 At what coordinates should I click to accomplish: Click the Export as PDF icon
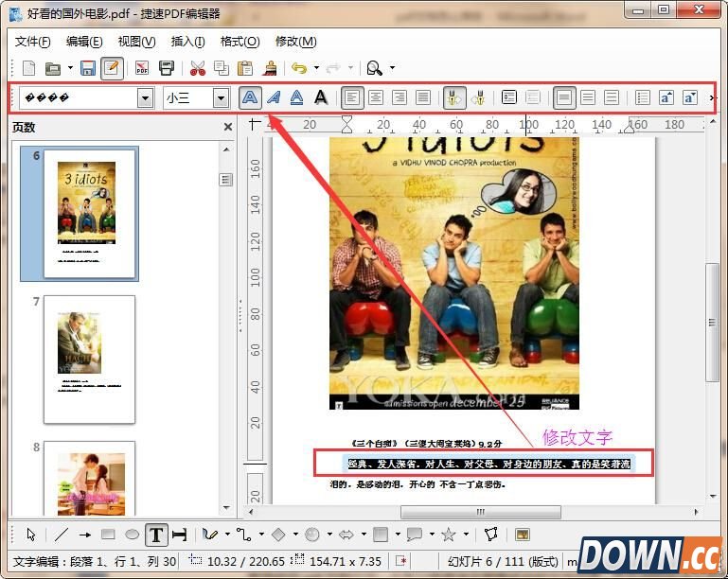(x=142, y=68)
